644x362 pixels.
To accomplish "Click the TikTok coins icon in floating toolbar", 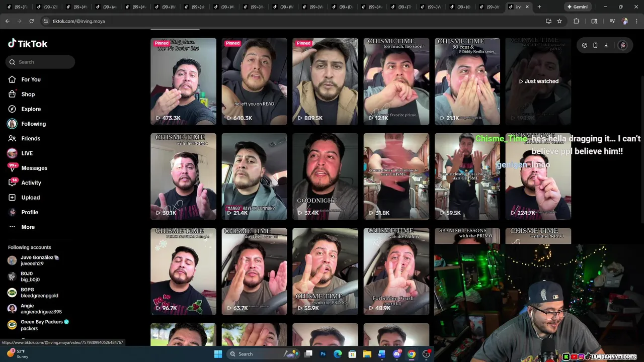I will tap(585, 45).
